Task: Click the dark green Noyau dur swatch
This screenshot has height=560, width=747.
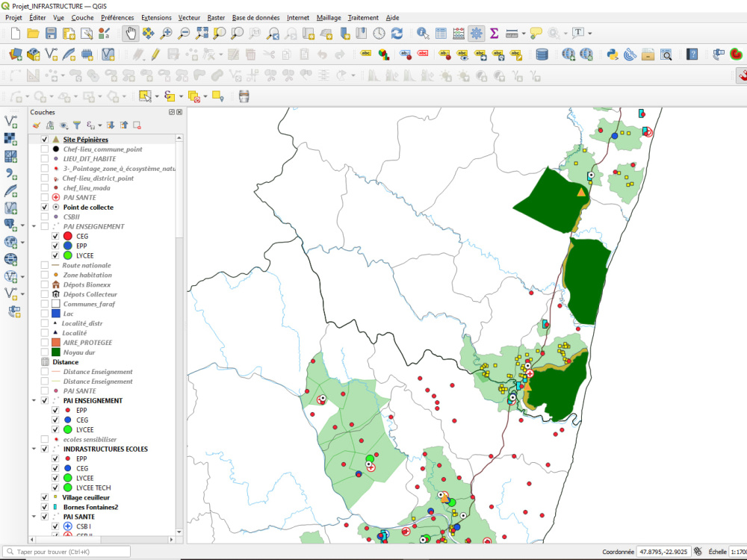Action: tap(56, 352)
